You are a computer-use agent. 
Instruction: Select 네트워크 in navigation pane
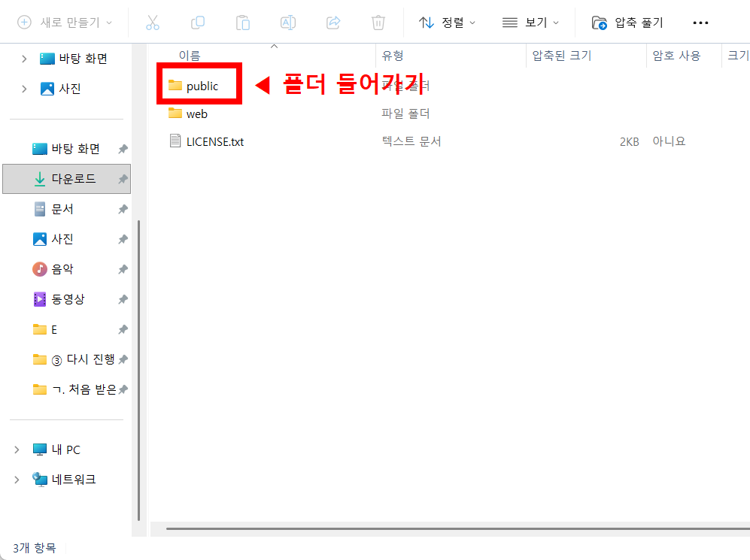[x=64, y=480]
